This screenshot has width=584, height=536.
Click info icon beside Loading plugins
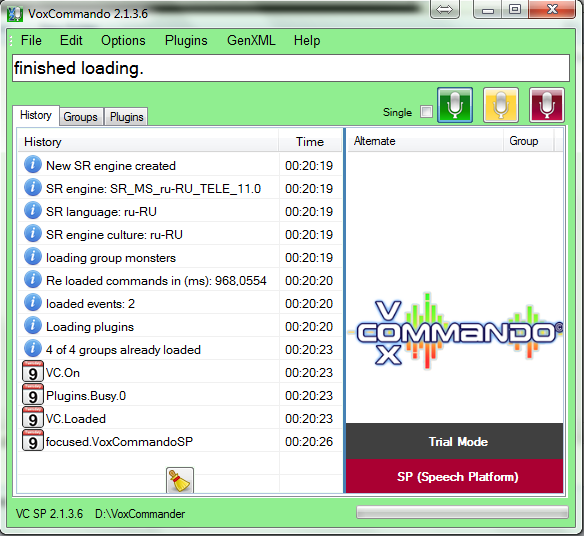[x=33, y=326]
